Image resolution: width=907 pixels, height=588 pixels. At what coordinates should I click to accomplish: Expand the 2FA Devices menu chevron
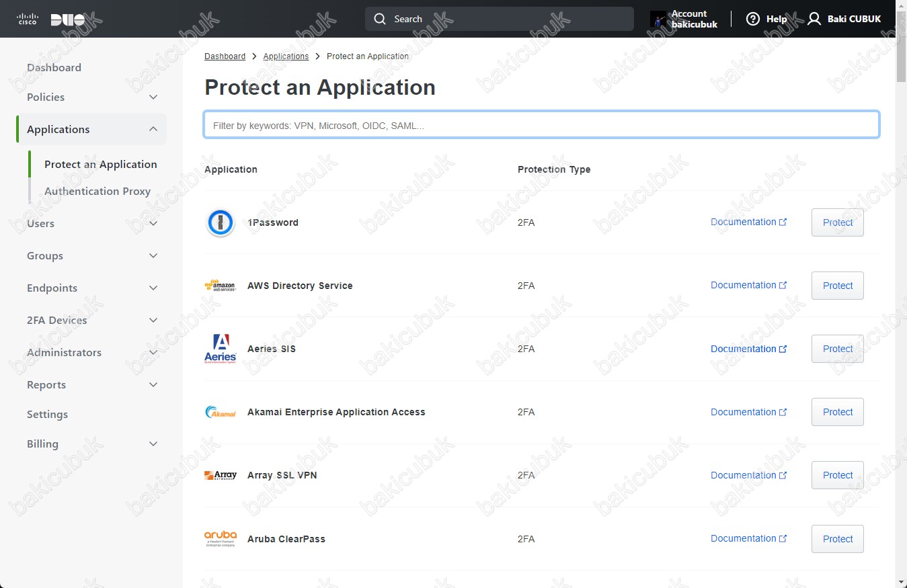pyautogui.click(x=153, y=321)
